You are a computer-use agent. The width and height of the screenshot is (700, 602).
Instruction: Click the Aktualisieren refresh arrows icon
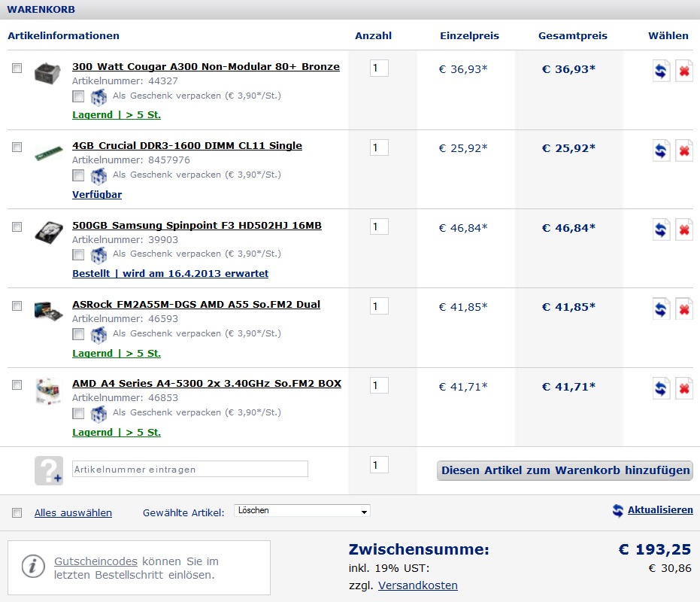click(x=618, y=510)
